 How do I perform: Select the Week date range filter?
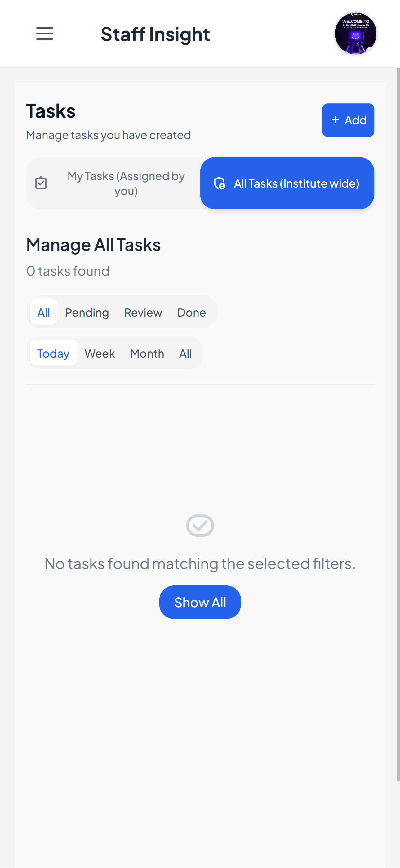click(100, 353)
